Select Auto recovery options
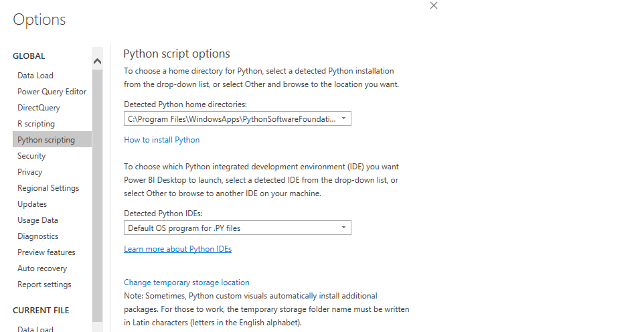The width and height of the screenshot is (644, 332). [42, 268]
